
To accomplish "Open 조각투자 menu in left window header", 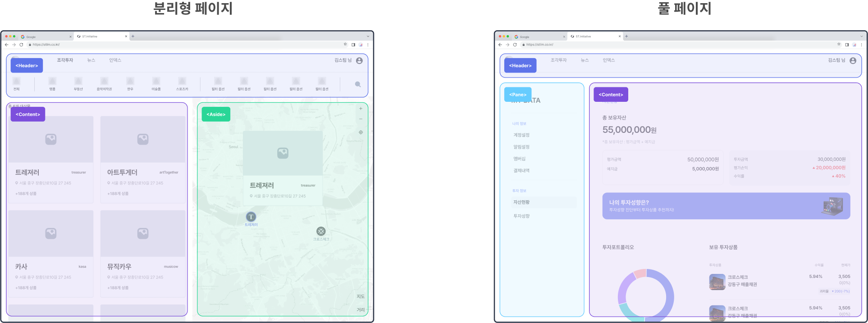I will point(65,60).
